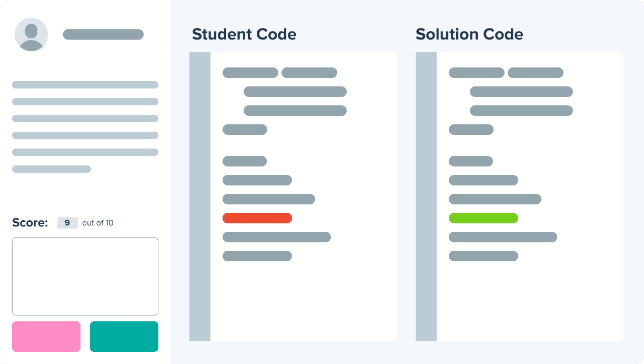The width and height of the screenshot is (644, 364).
Task: Click the Student Code heading
Action: 244,35
